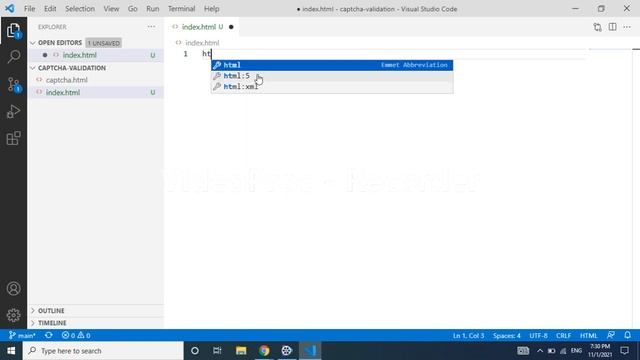Viewport: 640px width, 360px height.
Task: Click the feedback icon in status bar
Action: tap(611, 335)
